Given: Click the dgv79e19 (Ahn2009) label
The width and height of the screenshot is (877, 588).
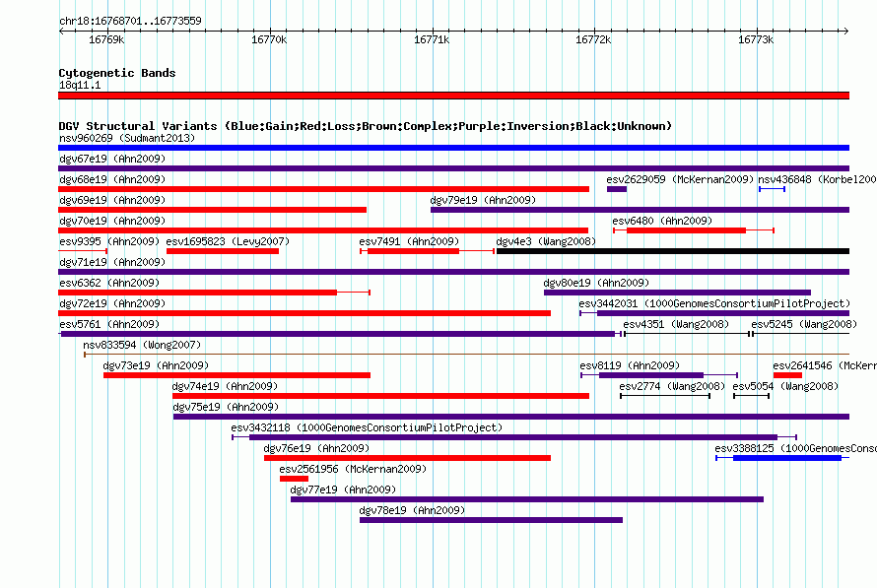Looking at the screenshot, I should coord(483,200).
